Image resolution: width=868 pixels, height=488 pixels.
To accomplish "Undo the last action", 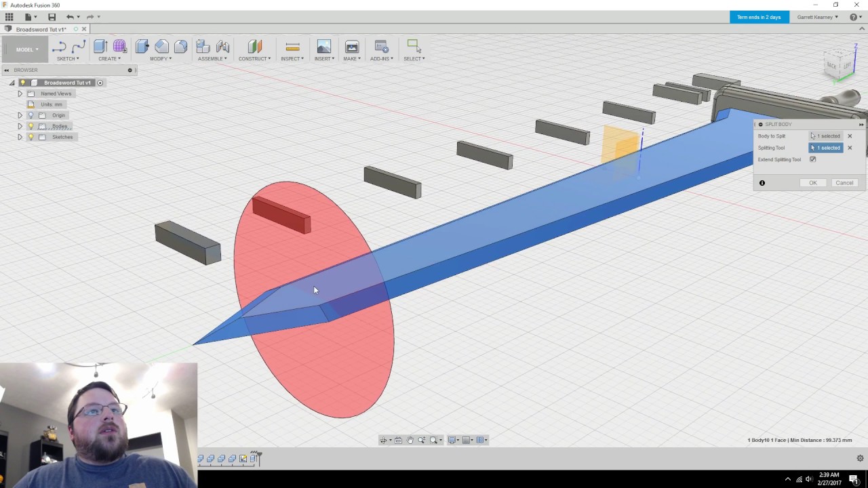I will coord(70,17).
